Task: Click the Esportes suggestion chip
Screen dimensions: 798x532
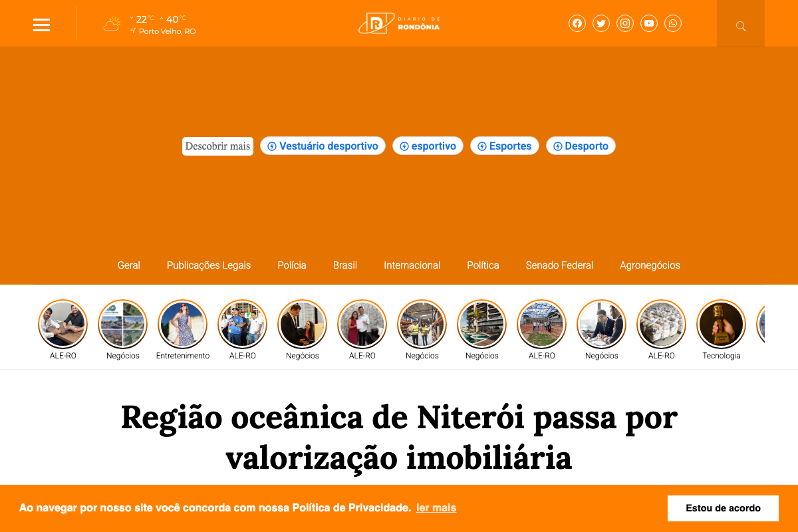Action: pos(504,146)
